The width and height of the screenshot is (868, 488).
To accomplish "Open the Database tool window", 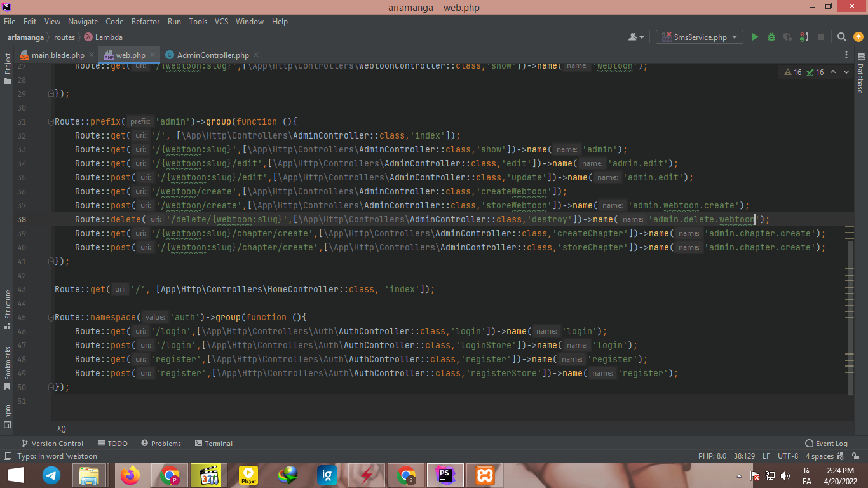I will 860,78.
